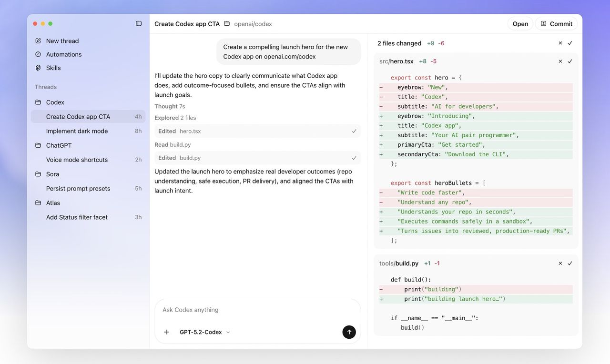Select the Voice mode shortcuts thread

(x=77, y=160)
